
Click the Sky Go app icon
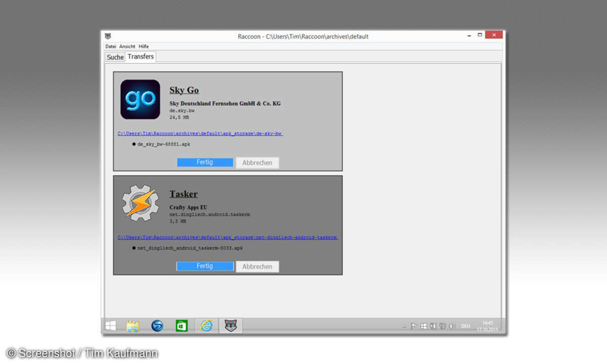[x=140, y=99]
